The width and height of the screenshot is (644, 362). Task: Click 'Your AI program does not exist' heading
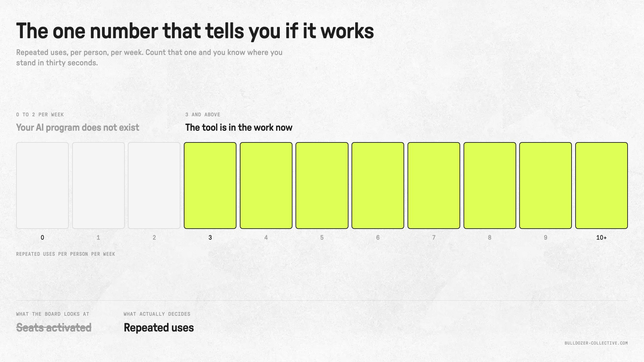tap(77, 127)
